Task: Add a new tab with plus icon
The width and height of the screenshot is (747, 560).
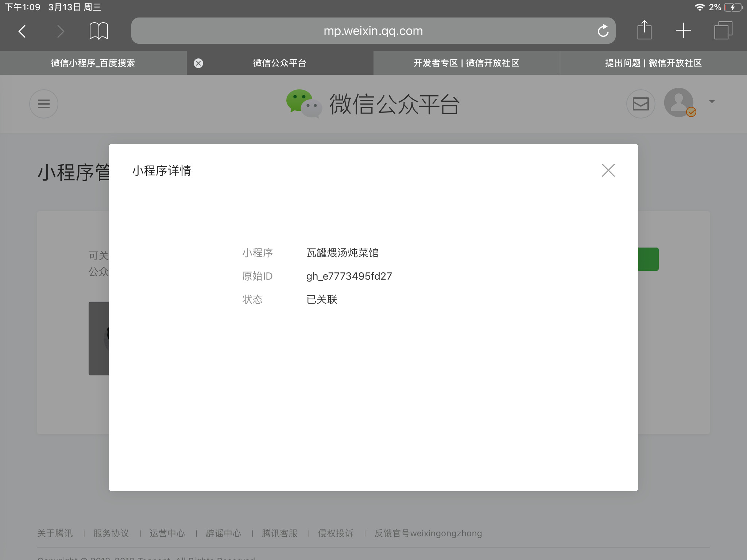Action: (683, 31)
